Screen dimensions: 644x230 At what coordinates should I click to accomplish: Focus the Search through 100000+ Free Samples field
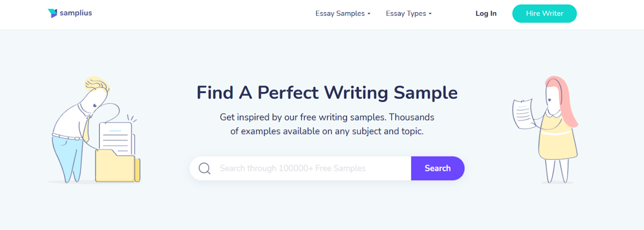[300, 168]
